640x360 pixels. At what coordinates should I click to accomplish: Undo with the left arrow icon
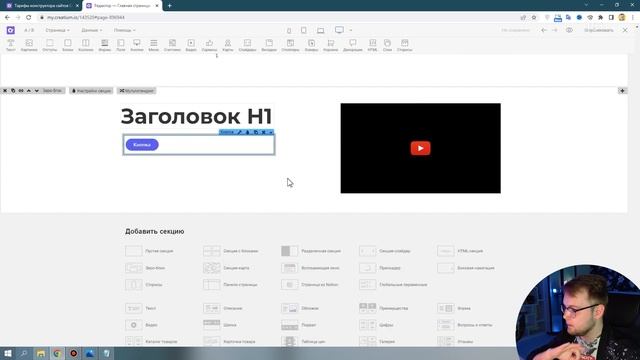coord(544,30)
